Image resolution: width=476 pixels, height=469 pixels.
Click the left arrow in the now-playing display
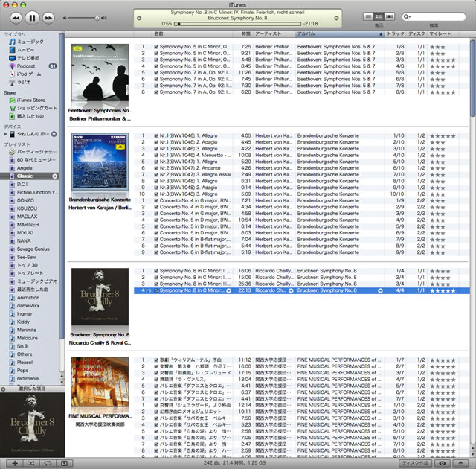coord(139,18)
